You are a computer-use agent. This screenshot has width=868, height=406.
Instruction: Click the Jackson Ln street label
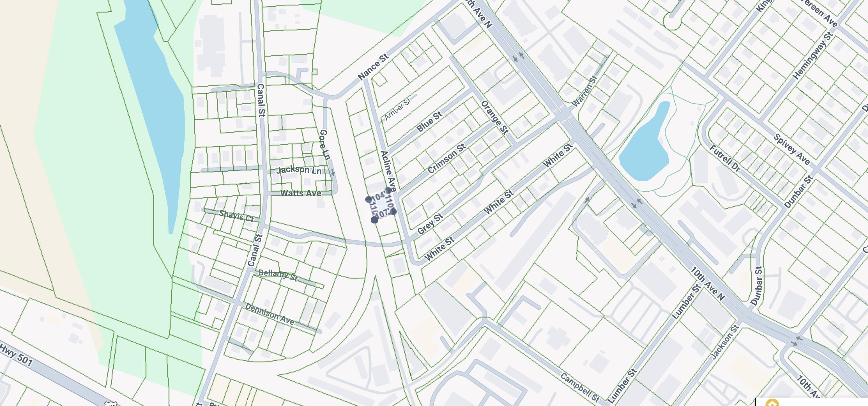click(x=299, y=170)
